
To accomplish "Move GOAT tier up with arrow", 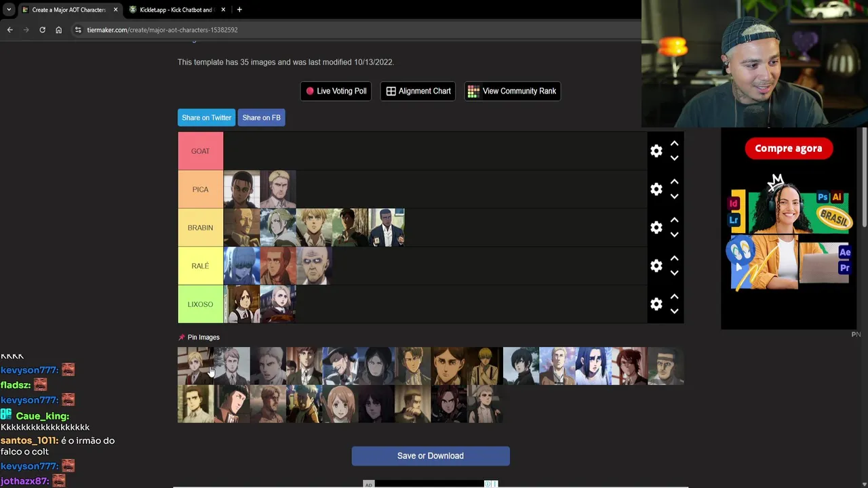I will [x=674, y=144].
